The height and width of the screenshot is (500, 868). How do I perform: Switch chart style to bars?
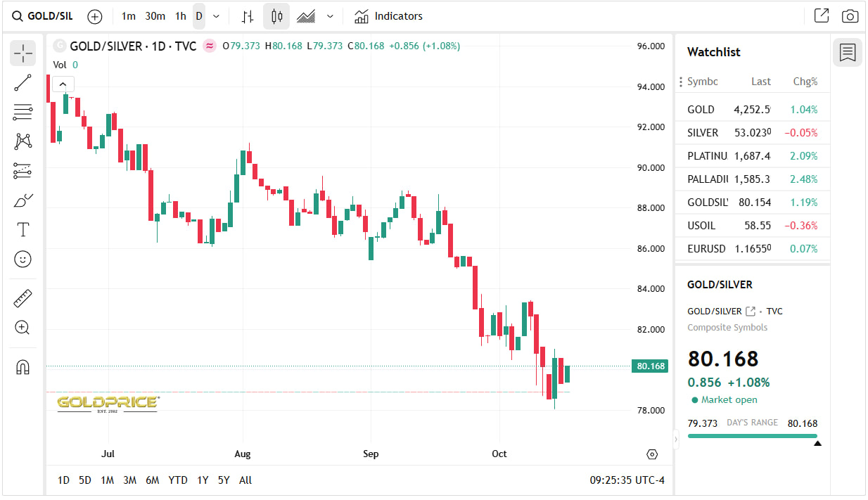247,16
